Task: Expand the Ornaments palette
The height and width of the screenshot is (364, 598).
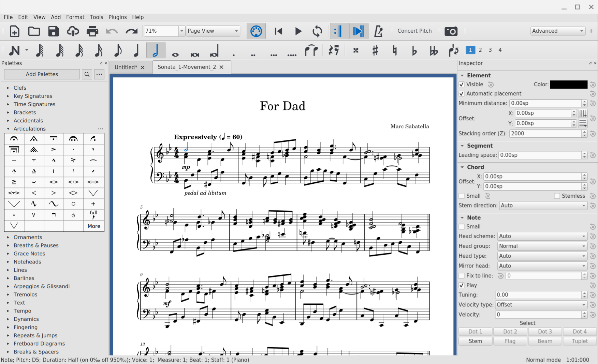Action: tap(28, 237)
